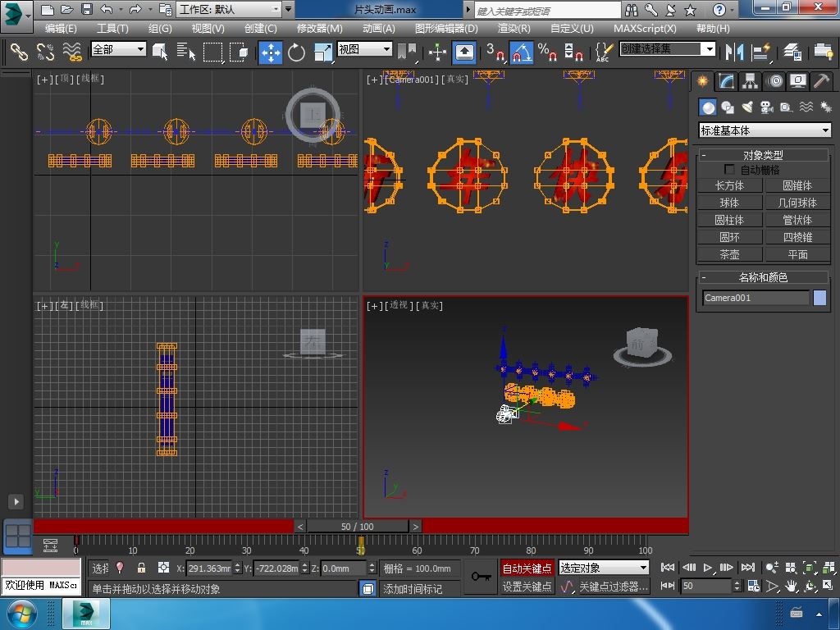840x630 pixels.
Task: Activate the Select Object tool
Action: click(x=160, y=52)
